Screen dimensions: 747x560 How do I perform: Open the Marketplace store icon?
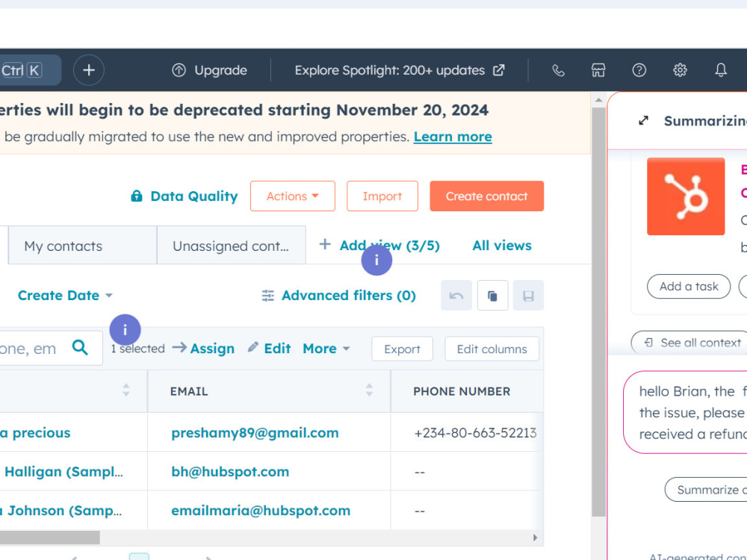[598, 70]
